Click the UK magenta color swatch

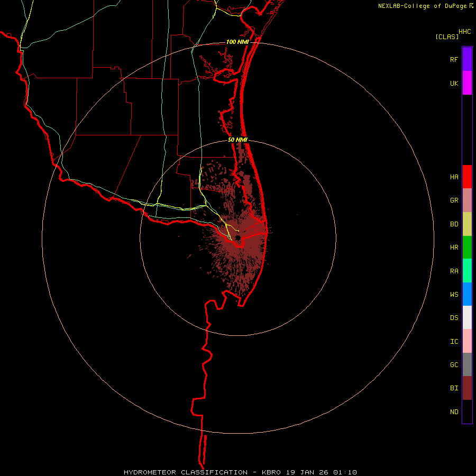(x=467, y=83)
